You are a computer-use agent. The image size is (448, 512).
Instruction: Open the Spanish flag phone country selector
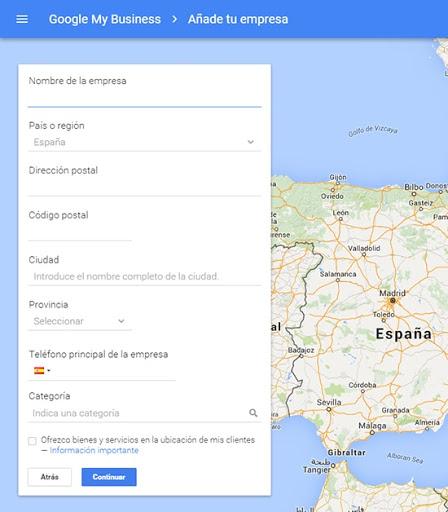(42, 370)
